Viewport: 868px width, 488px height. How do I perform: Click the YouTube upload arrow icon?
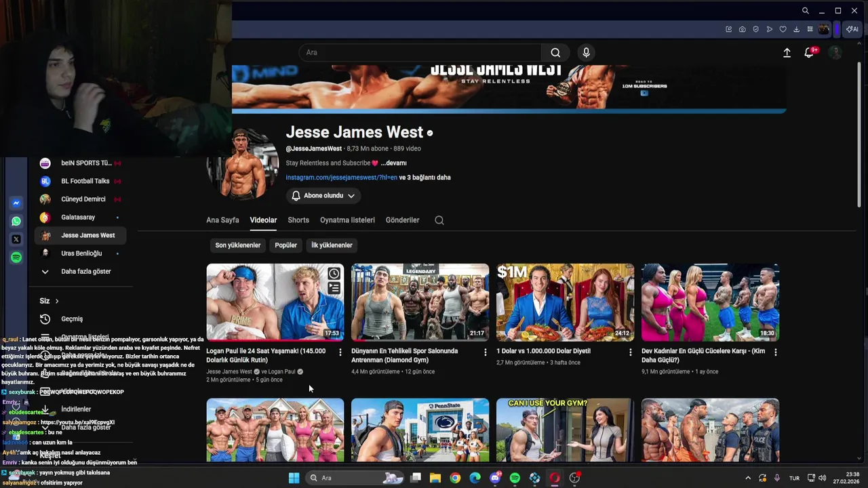[x=787, y=53]
